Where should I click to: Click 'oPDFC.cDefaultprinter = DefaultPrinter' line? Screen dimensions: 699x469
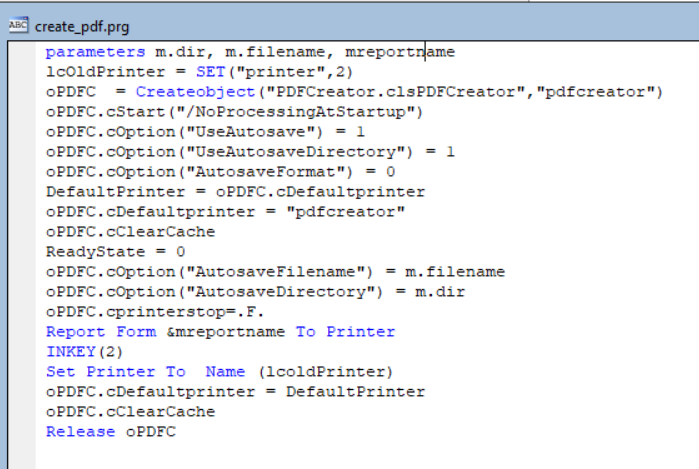click(x=235, y=391)
